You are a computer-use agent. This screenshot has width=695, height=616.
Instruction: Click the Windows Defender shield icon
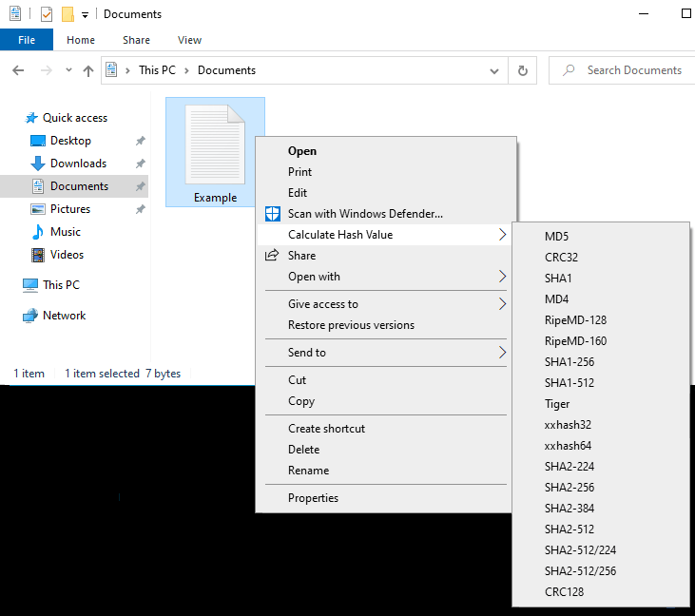pos(273,214)
